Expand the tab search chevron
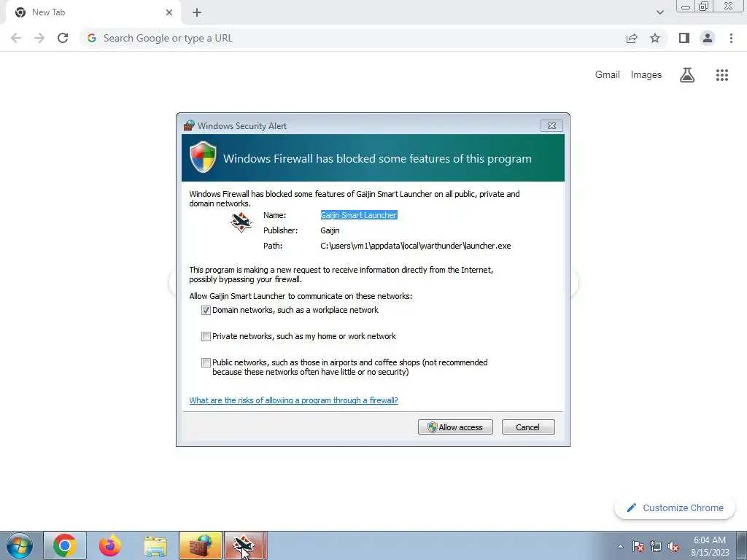The height and width of the screenshot is (560, 747). pos(659,12)
